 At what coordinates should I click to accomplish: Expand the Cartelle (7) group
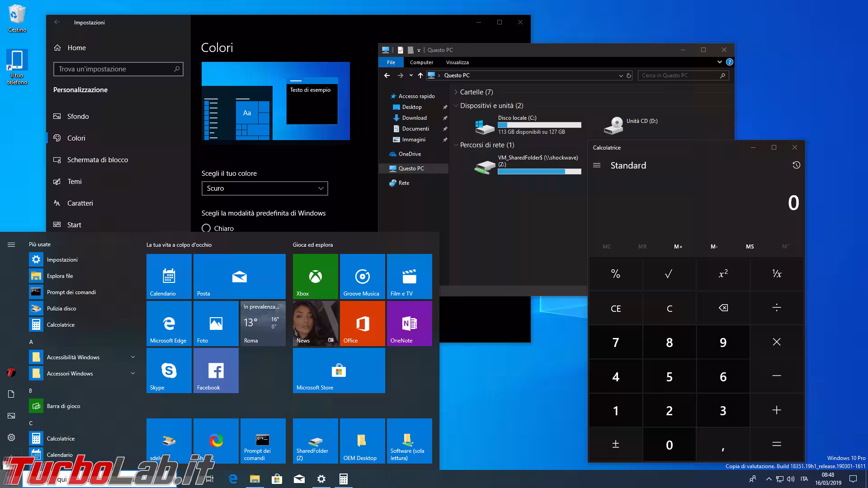click(456, 92)
